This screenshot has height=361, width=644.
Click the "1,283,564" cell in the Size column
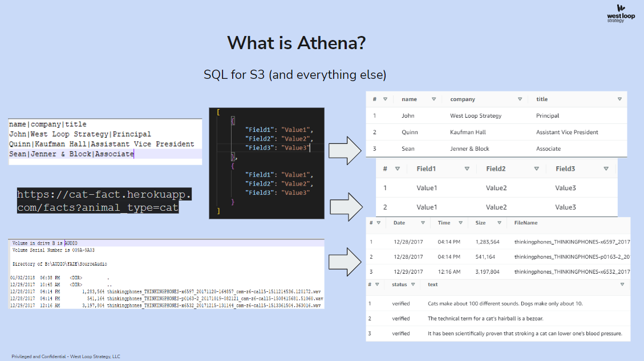click(488, 242)
